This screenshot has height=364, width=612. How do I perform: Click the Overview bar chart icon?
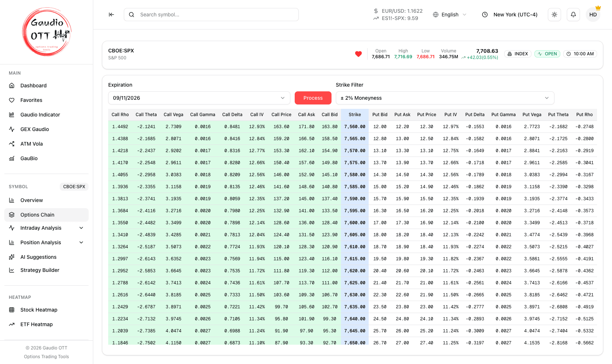[12, 200]
